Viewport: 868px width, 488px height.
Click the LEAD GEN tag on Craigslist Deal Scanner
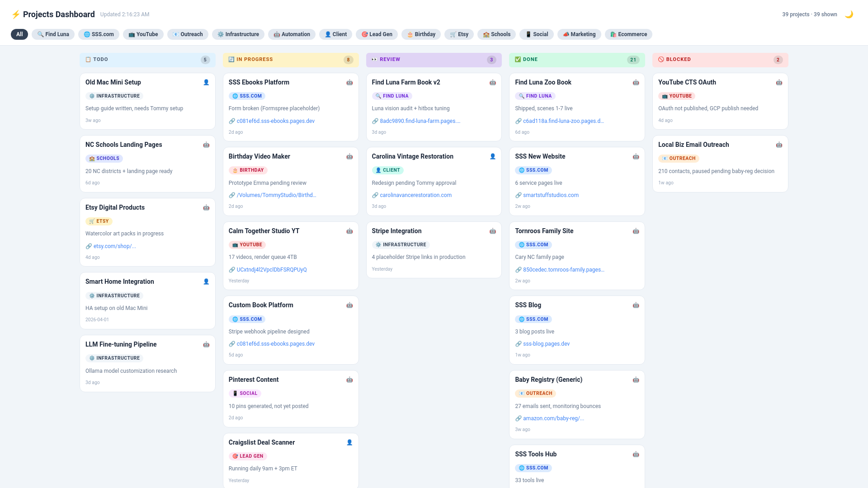click(248, 456)
